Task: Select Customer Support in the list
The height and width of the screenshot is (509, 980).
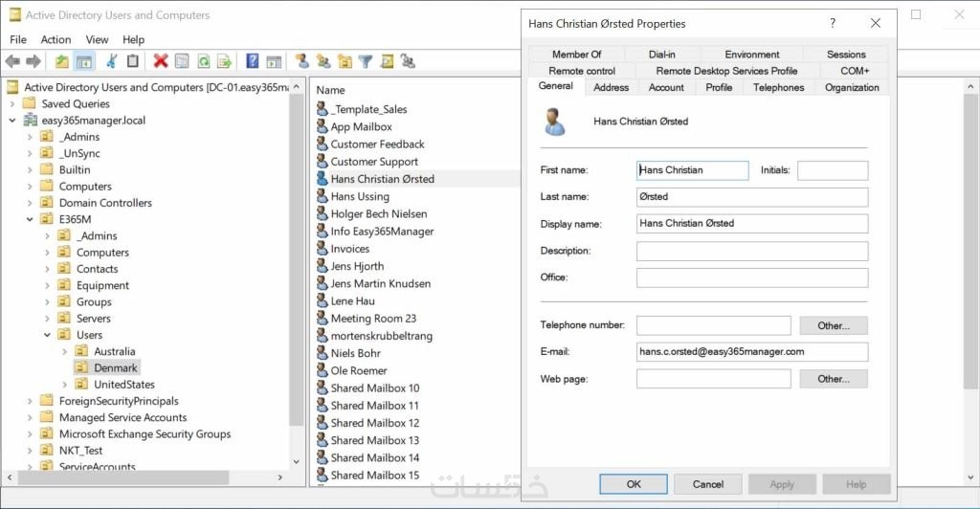Action: (x=374, y=161)
